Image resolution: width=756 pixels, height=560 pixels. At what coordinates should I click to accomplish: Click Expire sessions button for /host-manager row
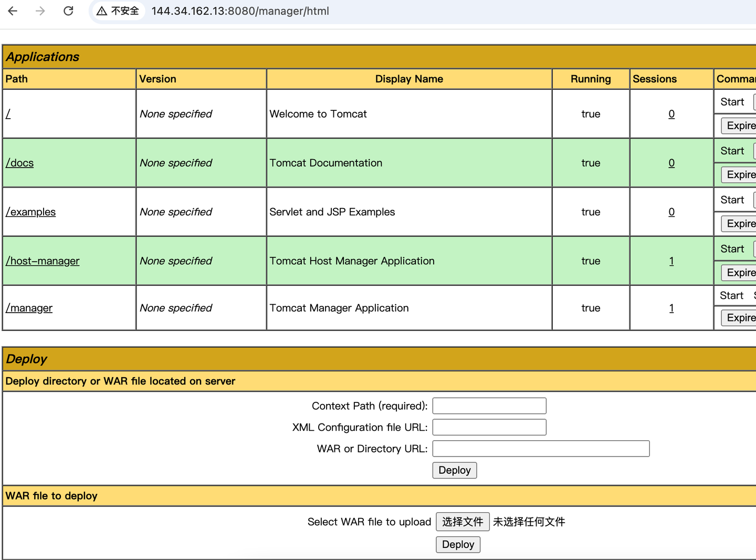pos(739,273)
